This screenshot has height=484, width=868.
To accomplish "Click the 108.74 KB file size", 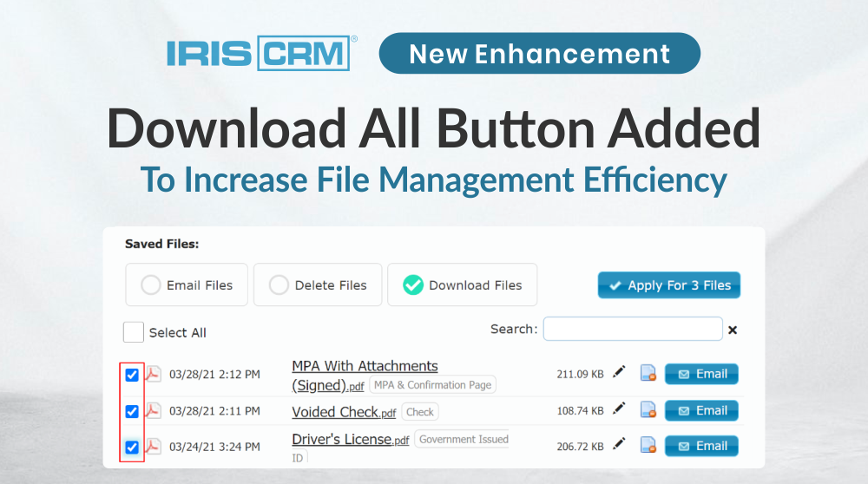I will click(x=580, y=411).
